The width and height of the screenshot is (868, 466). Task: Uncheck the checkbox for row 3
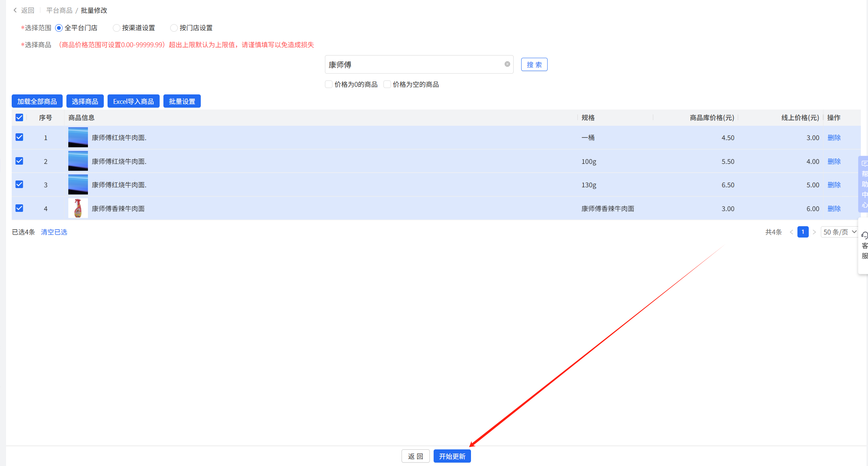pyautogui.click(x=19, y=184)
